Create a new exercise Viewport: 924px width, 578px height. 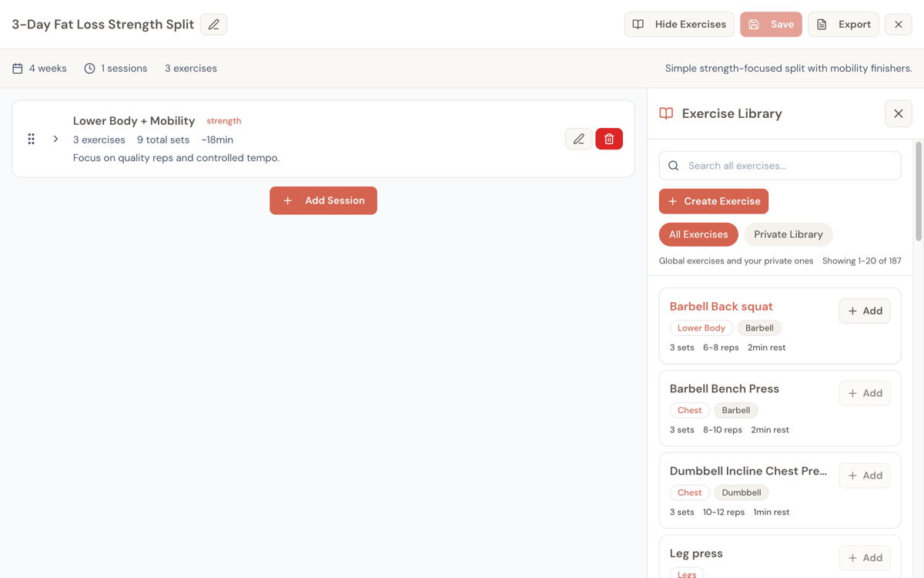click(x=713, y=200)
